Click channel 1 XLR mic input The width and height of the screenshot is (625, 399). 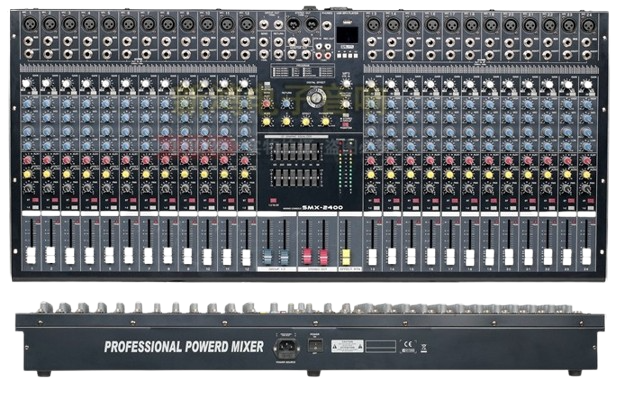click(x=30, y=24)
